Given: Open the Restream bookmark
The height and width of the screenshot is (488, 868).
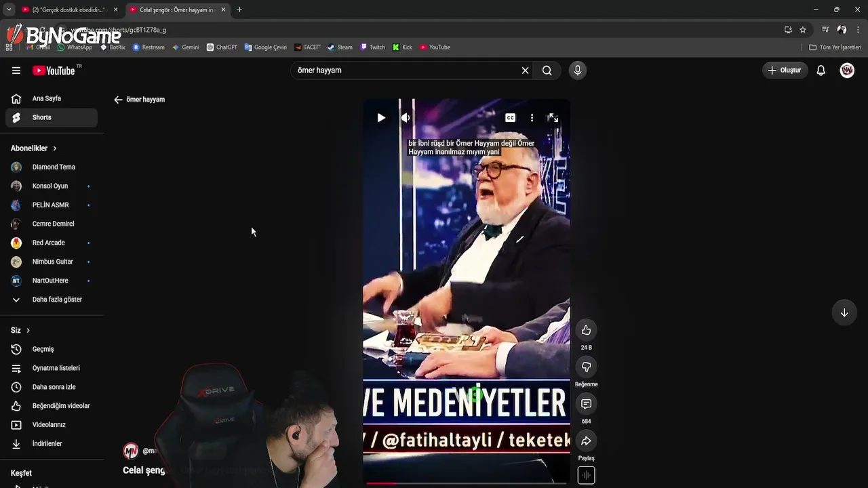Looking at the screenshot, I should tap(149, 47).
